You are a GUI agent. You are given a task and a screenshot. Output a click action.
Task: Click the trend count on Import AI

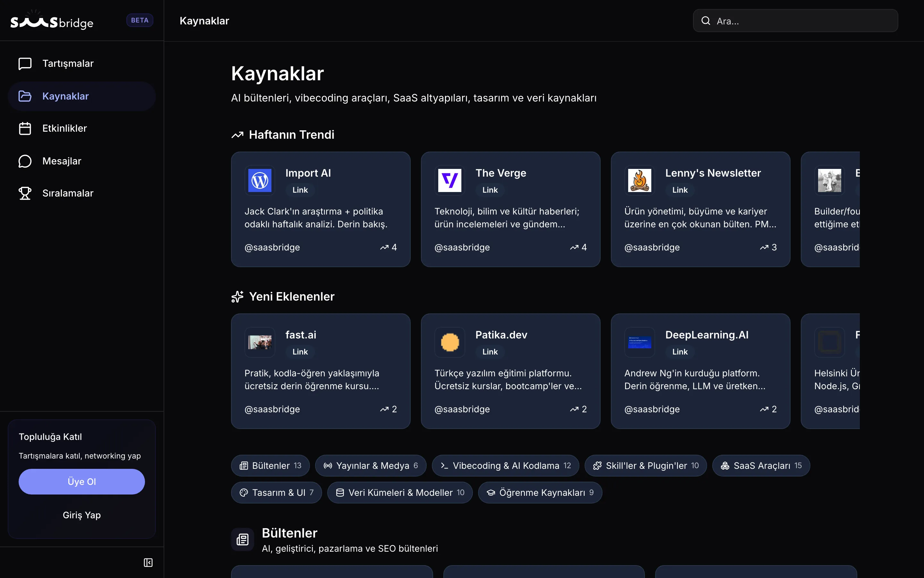[x=389, y=247]
